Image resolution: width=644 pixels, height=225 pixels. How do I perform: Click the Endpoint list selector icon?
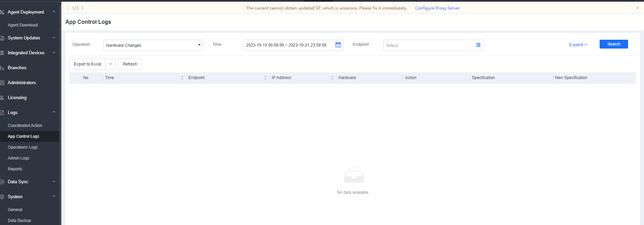click(x=478, y=45)
